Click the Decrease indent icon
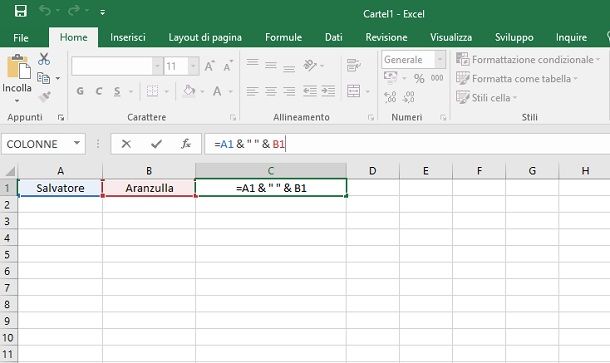 310,91
